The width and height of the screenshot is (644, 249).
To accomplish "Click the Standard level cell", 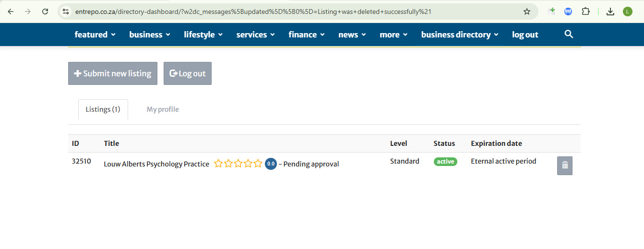I will tap(405, 161).
